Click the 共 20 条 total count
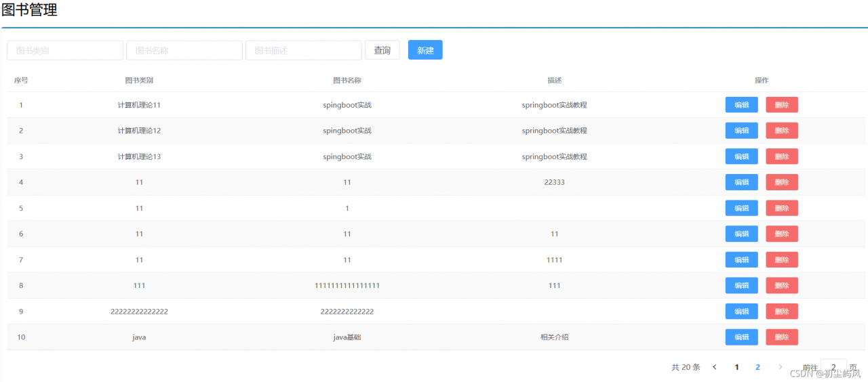 [686, 367]
